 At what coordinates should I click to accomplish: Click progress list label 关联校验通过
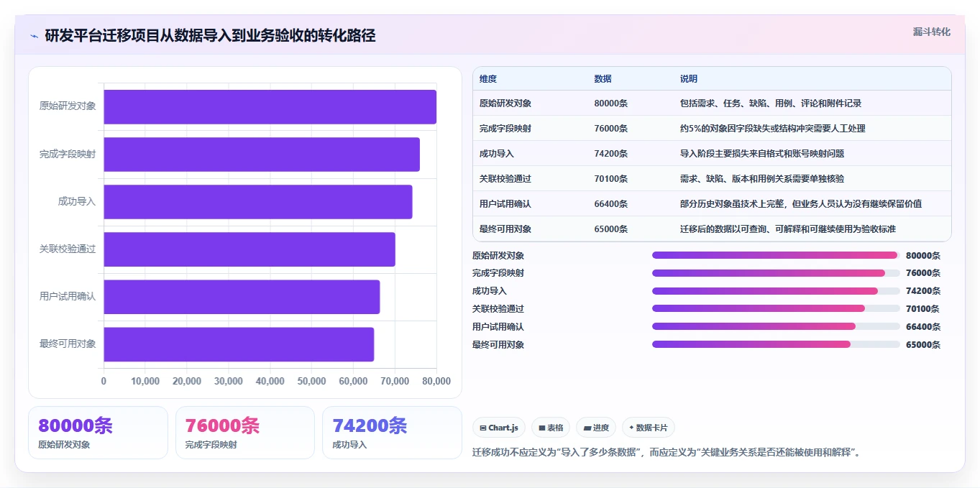(498, 309)
